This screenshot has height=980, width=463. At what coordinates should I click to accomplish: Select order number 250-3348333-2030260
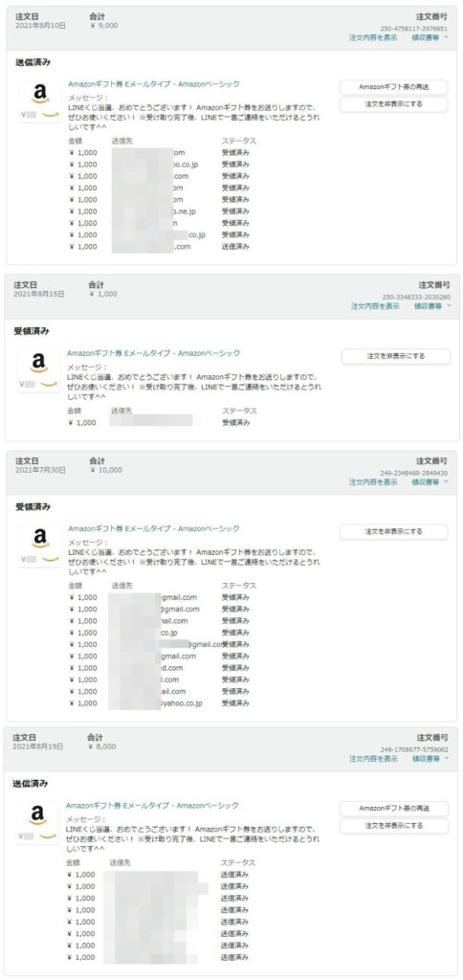415,297
